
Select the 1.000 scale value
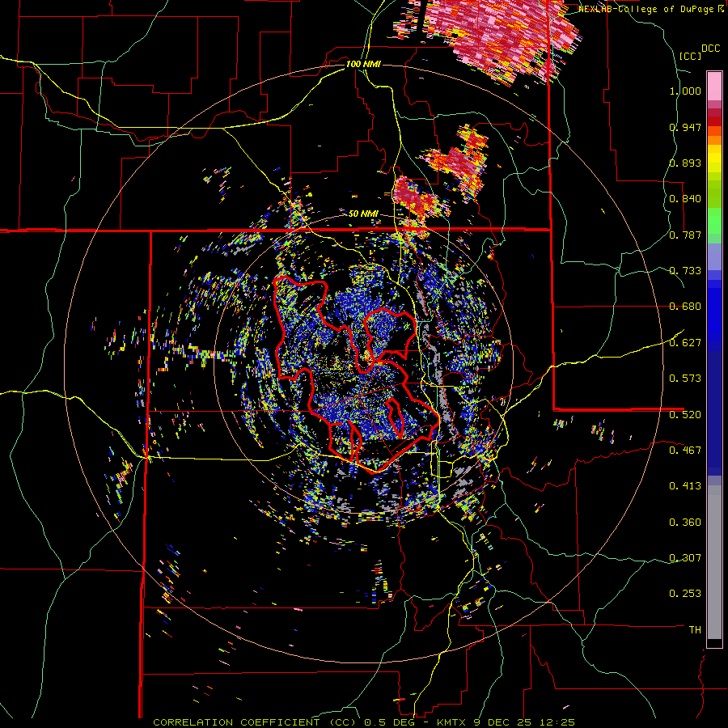click(685, 91)
